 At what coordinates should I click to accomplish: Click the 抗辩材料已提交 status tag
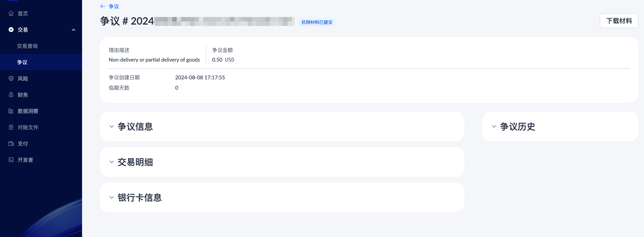317,22
